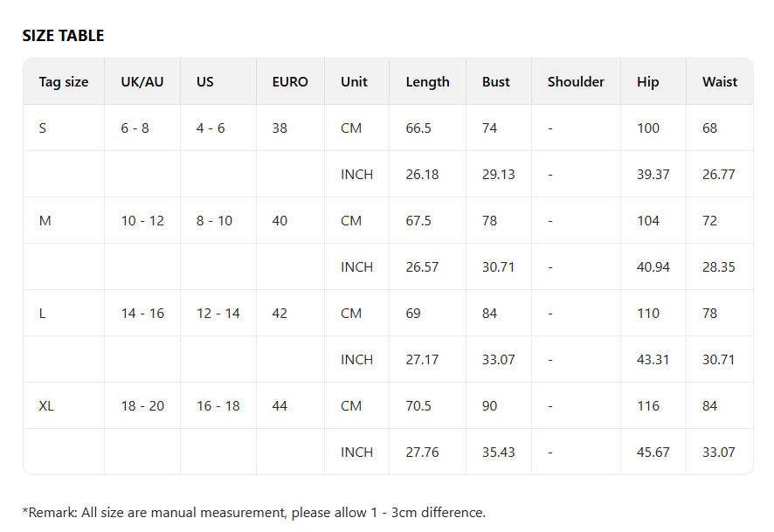Click the EURO 38 cell
The image size is (774, 532).
[280, 128]
